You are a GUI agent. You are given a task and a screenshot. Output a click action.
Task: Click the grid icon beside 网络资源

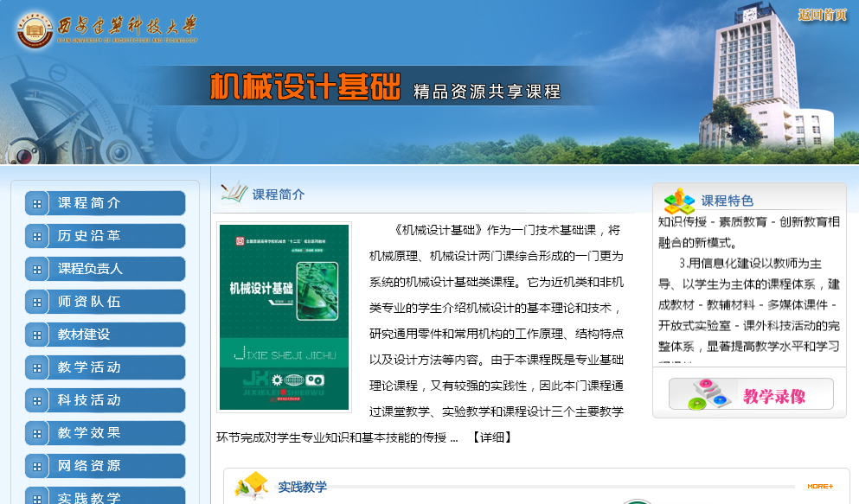coord(37,467)
